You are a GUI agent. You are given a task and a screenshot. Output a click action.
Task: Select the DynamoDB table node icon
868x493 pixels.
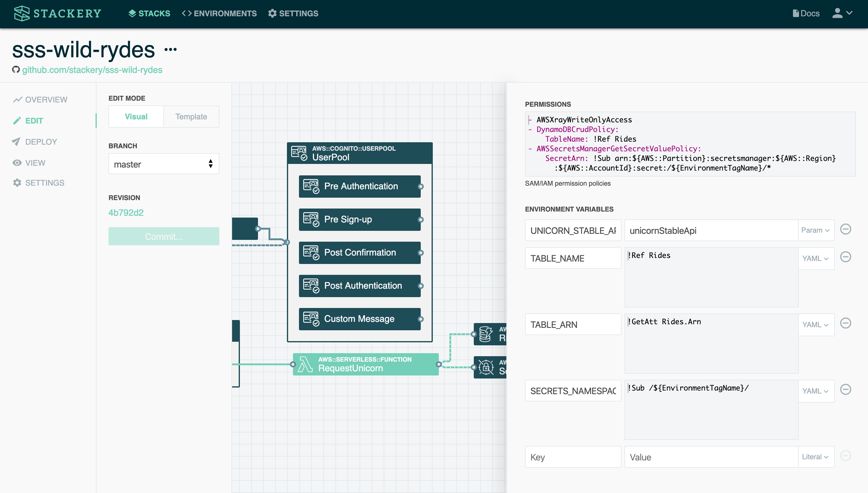tap(486, 334)
